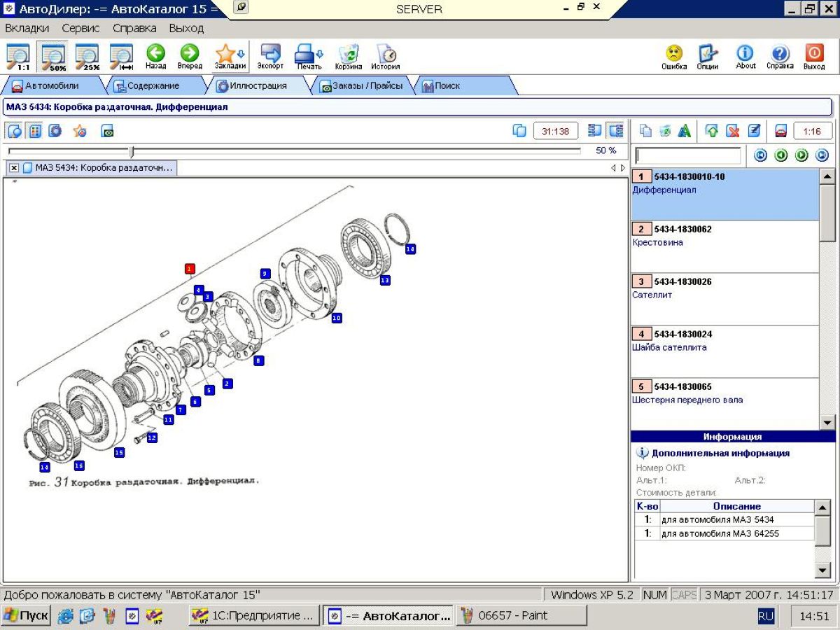The image size is (840, 630).
Task: Click the red X delete icon
Action: pos(732,131)
